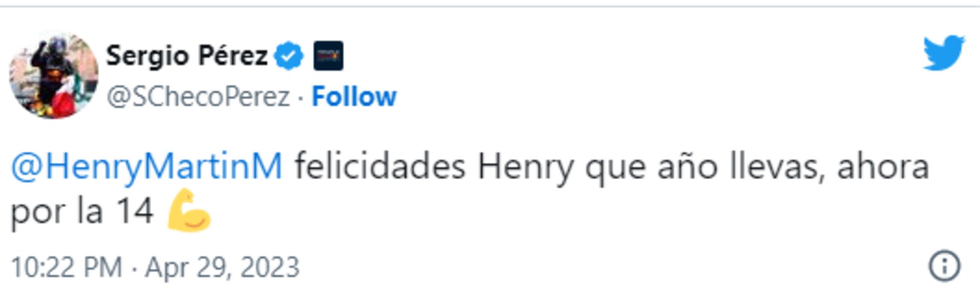980x303 pixels.
Task: Click the blue verified checkmark badge
Action: coord(289,56)
